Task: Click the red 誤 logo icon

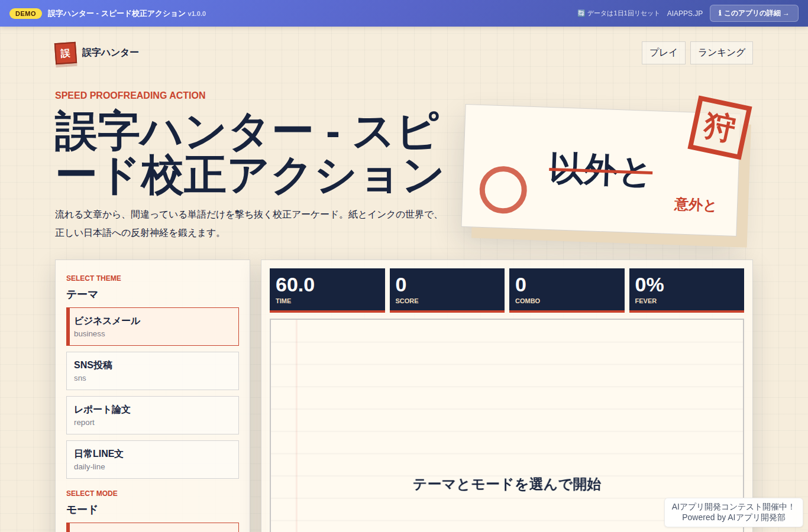Action: click(x=66, y=53)
